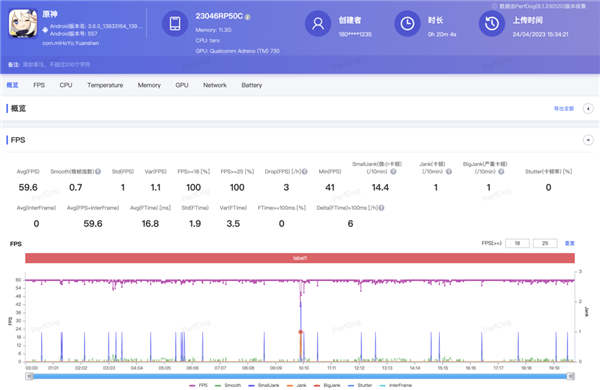The width and height of the screenshot is (600, 390).
Task: Click the SmallJank value 14.4
Action: 380,187
